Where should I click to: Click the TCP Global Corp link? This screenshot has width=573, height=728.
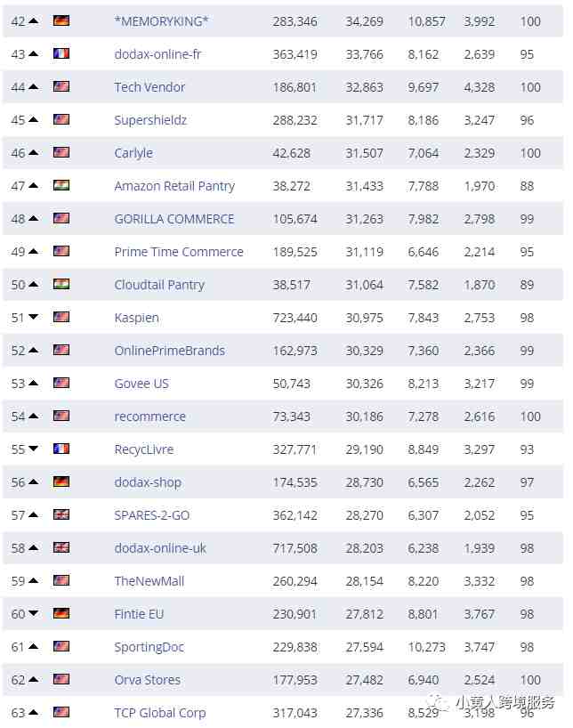[x=160, y=713]
